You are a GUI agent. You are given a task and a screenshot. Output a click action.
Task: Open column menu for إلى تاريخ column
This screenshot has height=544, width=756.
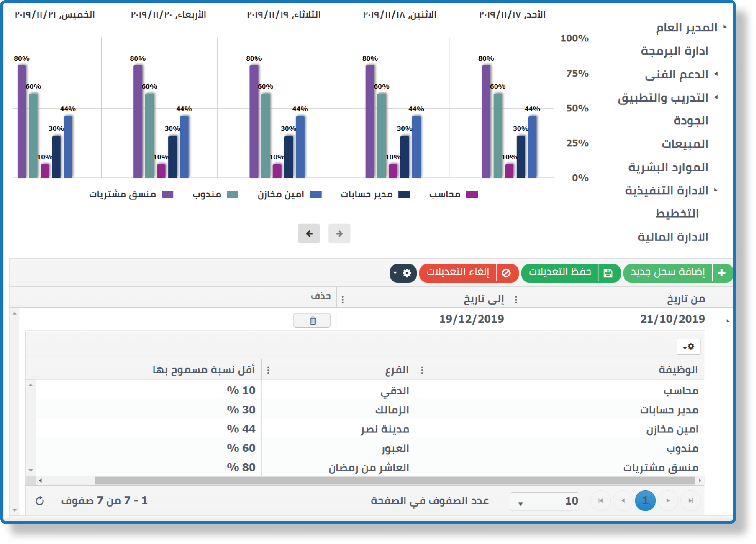click(x=343, y=299)
